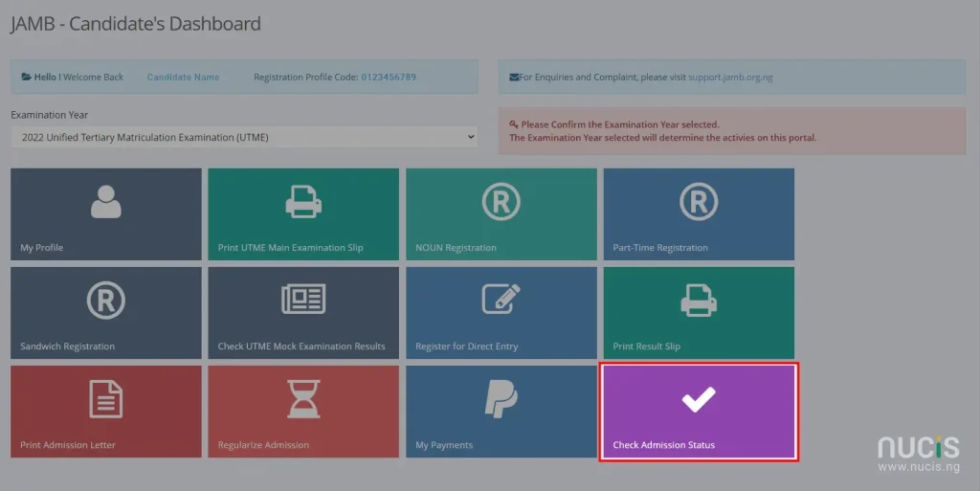Screen dimensions: 980x491
Task: Expand the Examination Year dropdown
Action: pyautogui.click(x=244, y=138)
